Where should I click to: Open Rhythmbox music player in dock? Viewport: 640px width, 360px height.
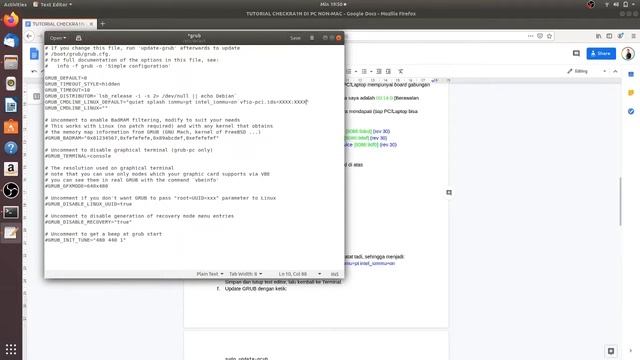click(x=11, y=84)
